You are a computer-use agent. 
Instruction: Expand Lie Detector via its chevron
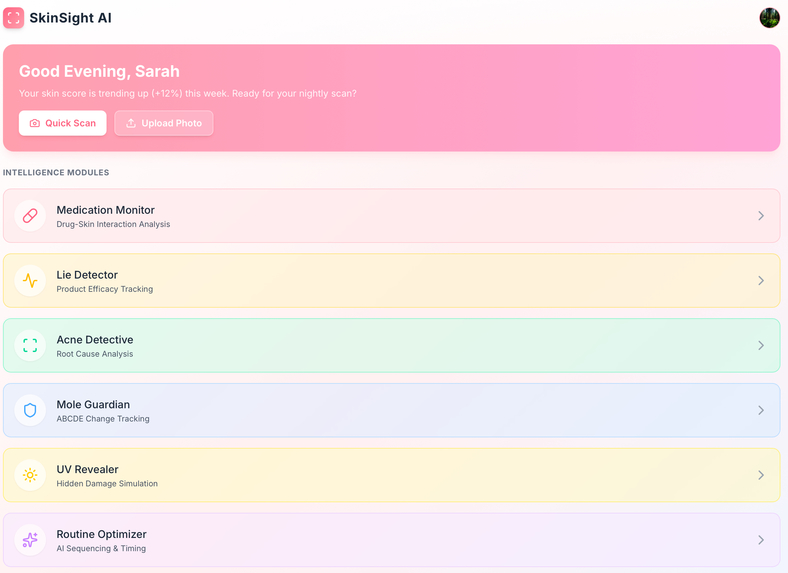(x=761, y=280)
